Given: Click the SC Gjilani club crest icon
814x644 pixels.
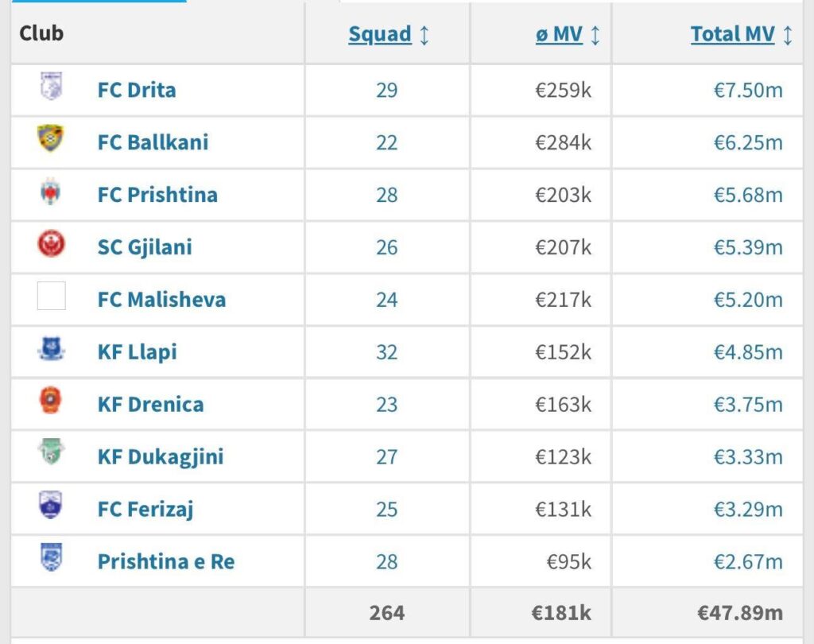Looking at the screenshot, I should tap(51, 244).
